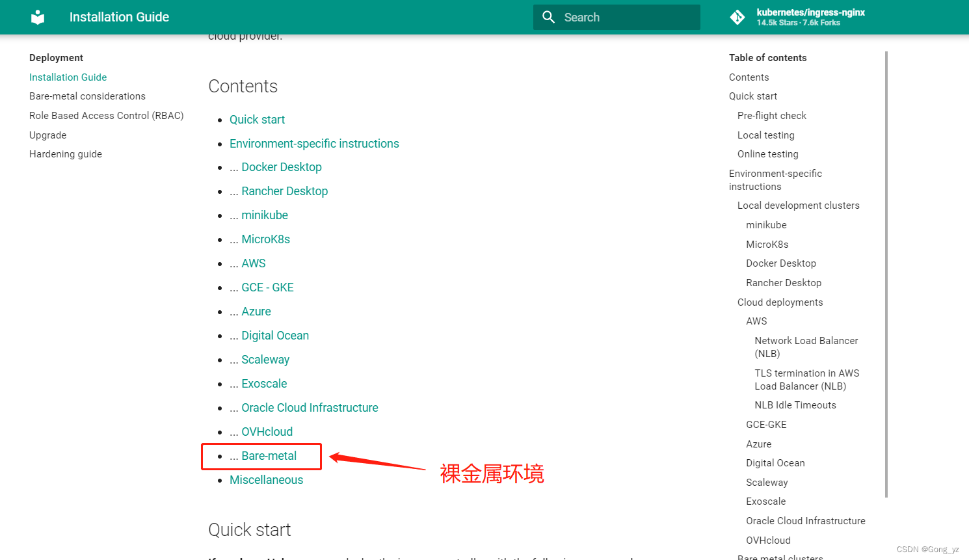Select Environment-specific instructions in table of contents
Image resolution: width=969 pixels, height=560 pixels.
coord(775,180)
